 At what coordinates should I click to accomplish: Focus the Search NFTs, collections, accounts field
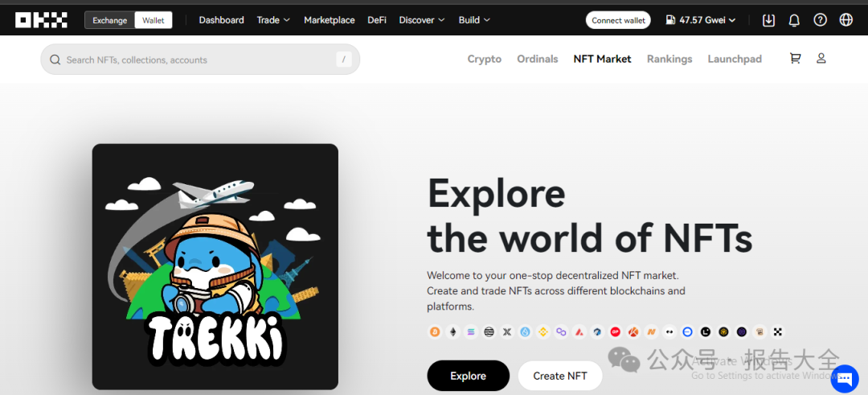click(x=200, y=60)
